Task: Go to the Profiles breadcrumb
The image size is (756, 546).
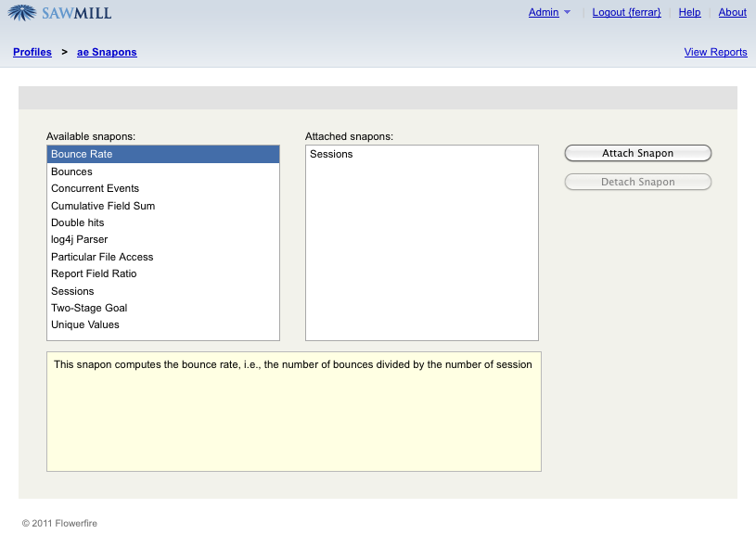Action: pos(32,52)
